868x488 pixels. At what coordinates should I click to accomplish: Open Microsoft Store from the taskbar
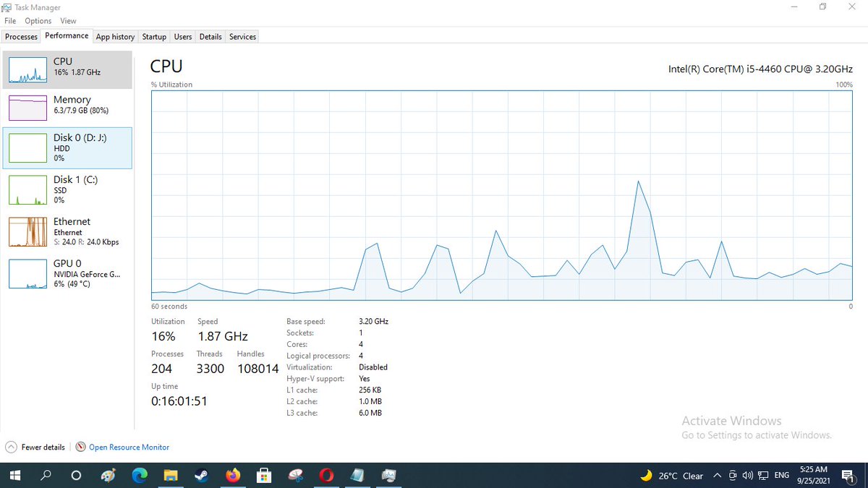[264, 475]
